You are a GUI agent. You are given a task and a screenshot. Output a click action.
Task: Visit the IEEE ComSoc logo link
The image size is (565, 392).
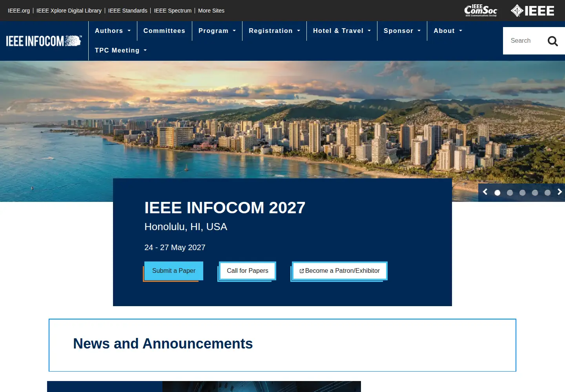[x=481, y=11]
